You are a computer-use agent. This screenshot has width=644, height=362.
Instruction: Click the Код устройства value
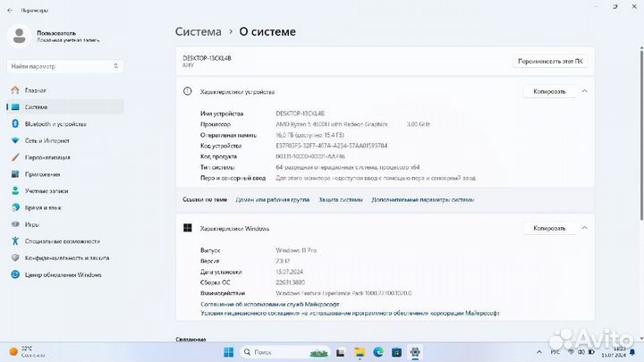click(x=332, y=146)
